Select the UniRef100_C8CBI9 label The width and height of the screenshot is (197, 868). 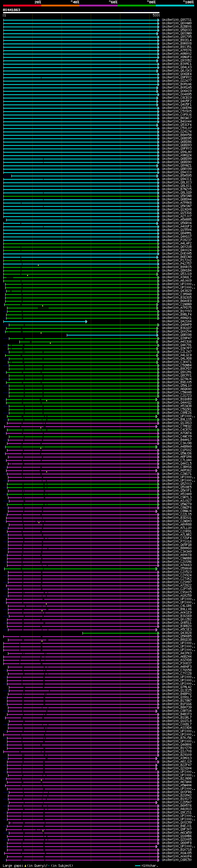coord(177,98)
